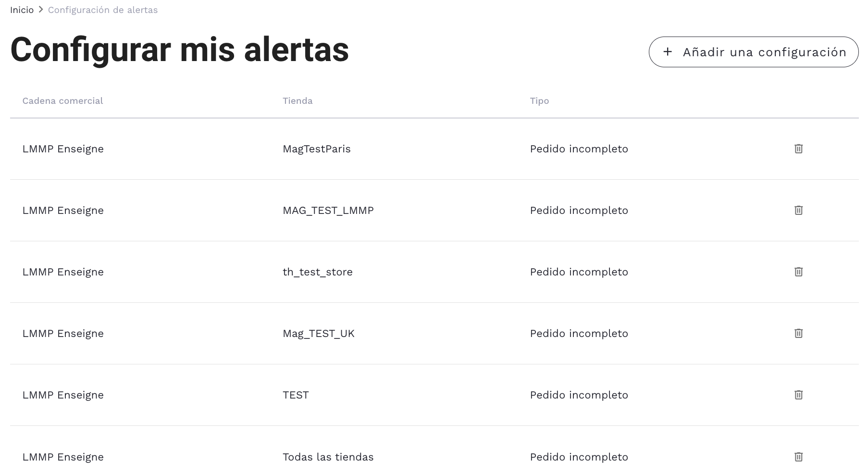Click the plus icon to add configuration
This screenshot has width=868, height=474.
click(668, 52)
